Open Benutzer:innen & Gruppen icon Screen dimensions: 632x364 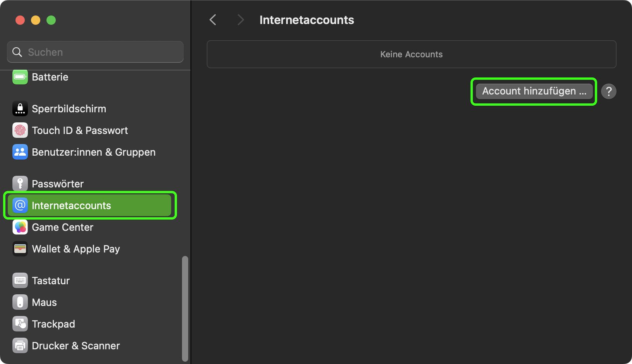20,152
